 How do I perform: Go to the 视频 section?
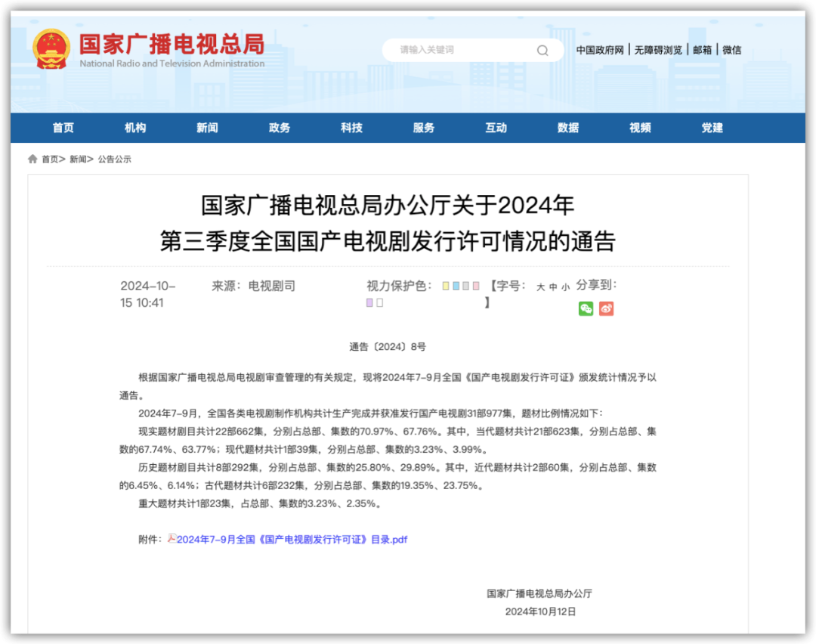640,128
